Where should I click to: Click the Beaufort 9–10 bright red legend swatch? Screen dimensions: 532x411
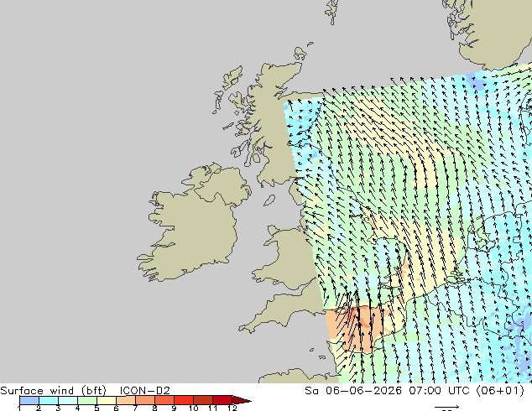(184, 400)
